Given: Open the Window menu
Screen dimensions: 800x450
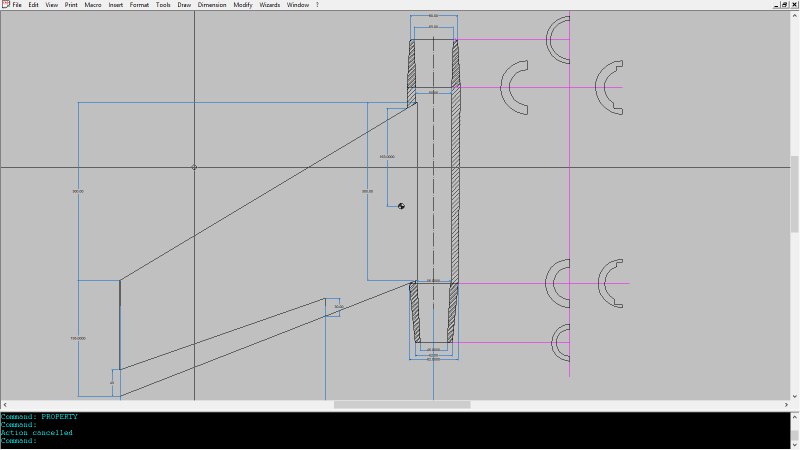Looking at the screenshot, I should tap(298, 5).
